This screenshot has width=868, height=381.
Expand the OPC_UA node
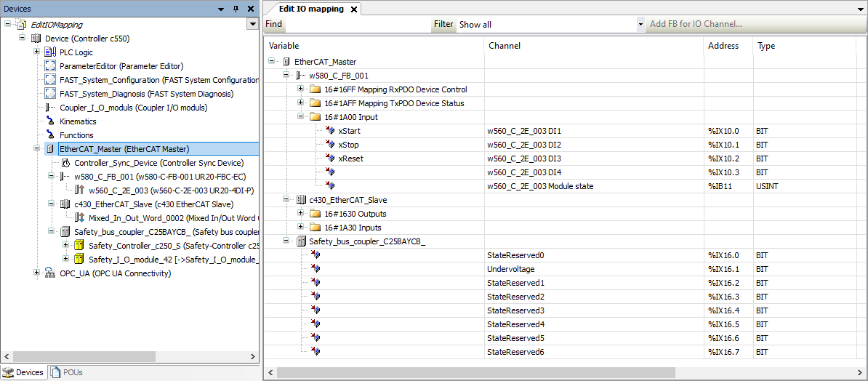click(37, 273)
